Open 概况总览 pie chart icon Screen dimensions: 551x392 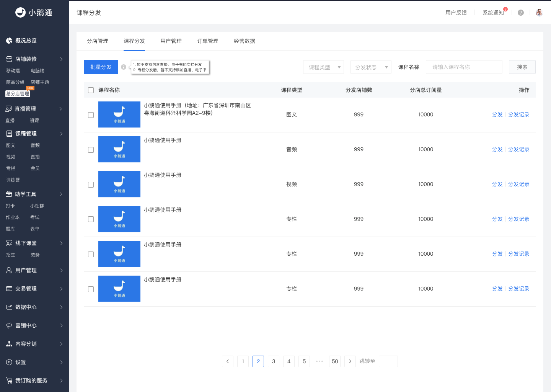9,41
